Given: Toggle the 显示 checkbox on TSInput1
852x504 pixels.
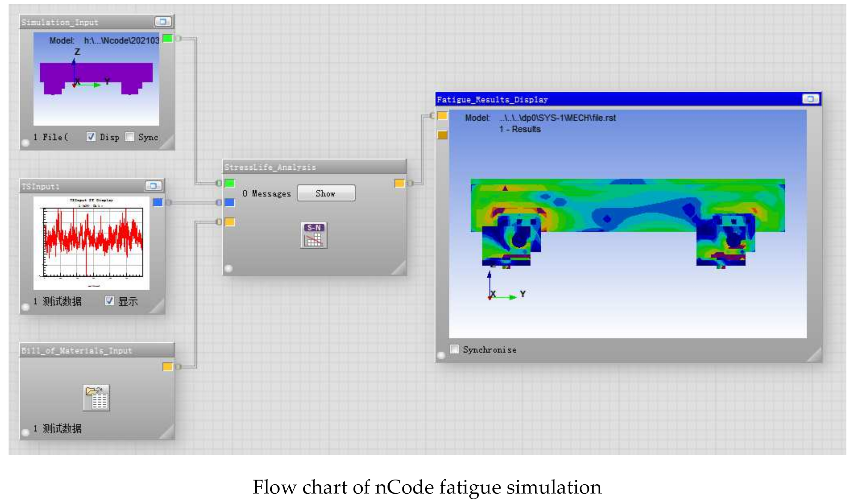Looking at the screenshot, I should [110, 301].
